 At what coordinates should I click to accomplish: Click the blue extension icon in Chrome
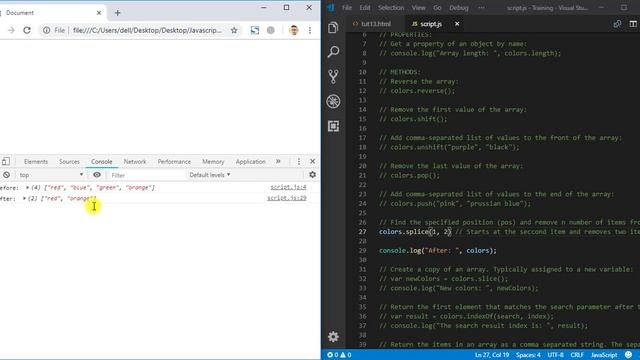(255, 30)
